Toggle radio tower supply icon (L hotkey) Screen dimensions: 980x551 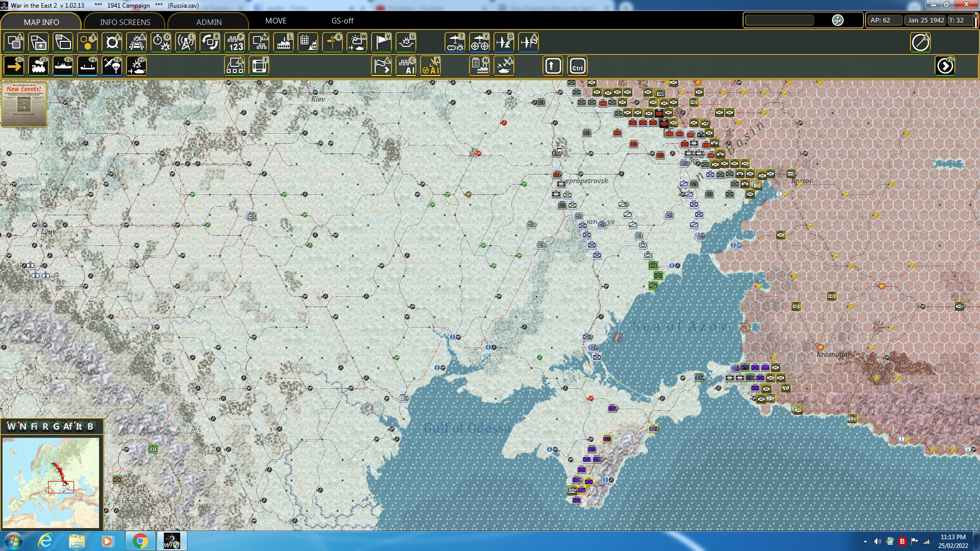[x=186, y=42]
